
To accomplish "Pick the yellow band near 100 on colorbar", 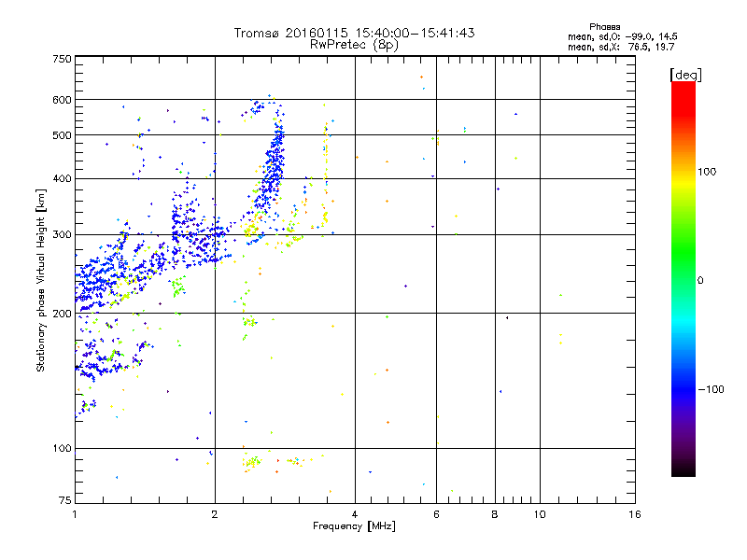I will [x=684, y=183].
